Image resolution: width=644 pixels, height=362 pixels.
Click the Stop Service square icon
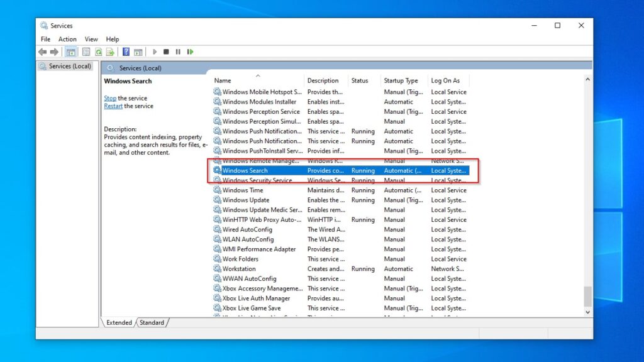coord(167,52)
